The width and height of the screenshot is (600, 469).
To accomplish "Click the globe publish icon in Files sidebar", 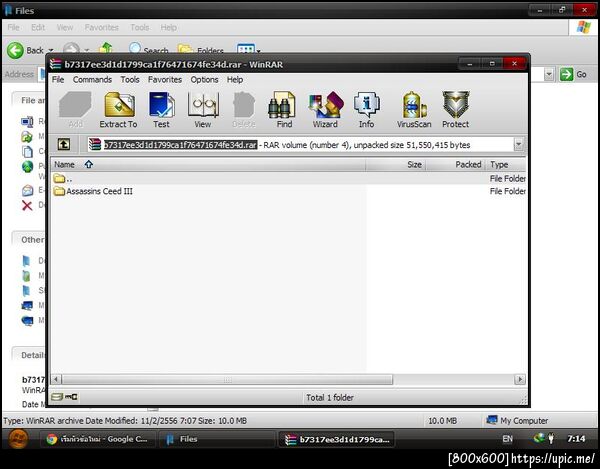I will click(27, 167).
